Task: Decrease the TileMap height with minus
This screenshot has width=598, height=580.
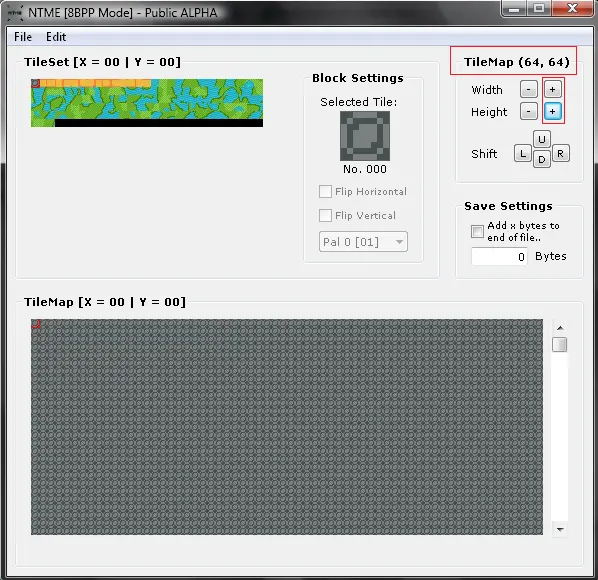Action: tap(529, 112)
